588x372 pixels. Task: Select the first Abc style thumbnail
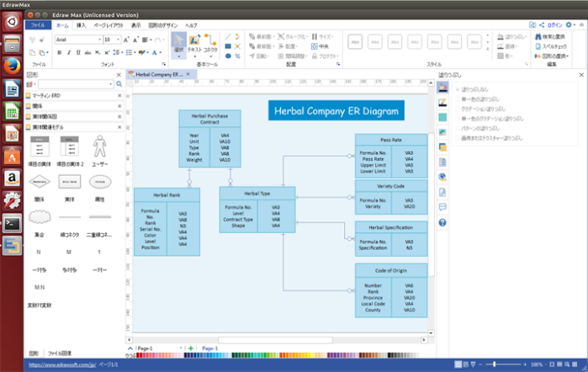tap(355, 42)
